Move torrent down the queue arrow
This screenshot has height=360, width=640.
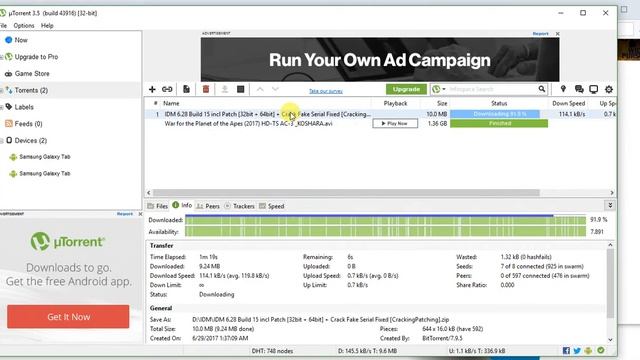click(x=276, y=89)
